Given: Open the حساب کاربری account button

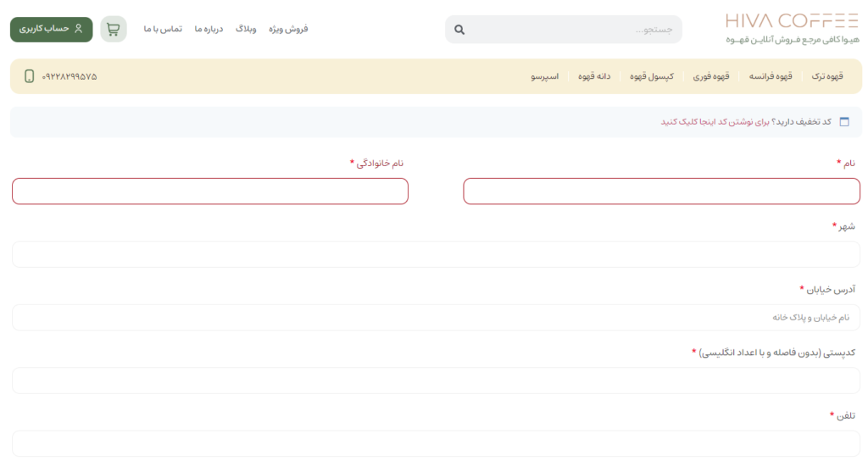Looking at the screenshot, I should (x=51, y=29).
